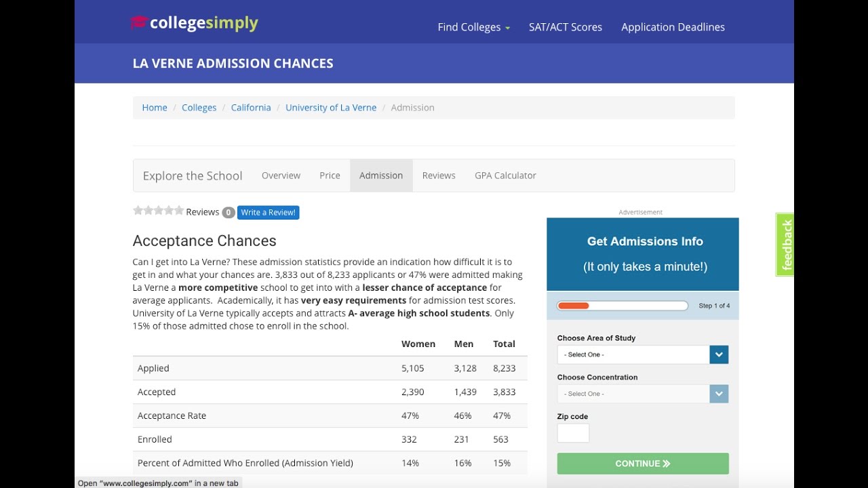The width and height of the screenshot is (868, 488).
Task: Click the 5,105 women applied value
Action: tap(413, 369)
